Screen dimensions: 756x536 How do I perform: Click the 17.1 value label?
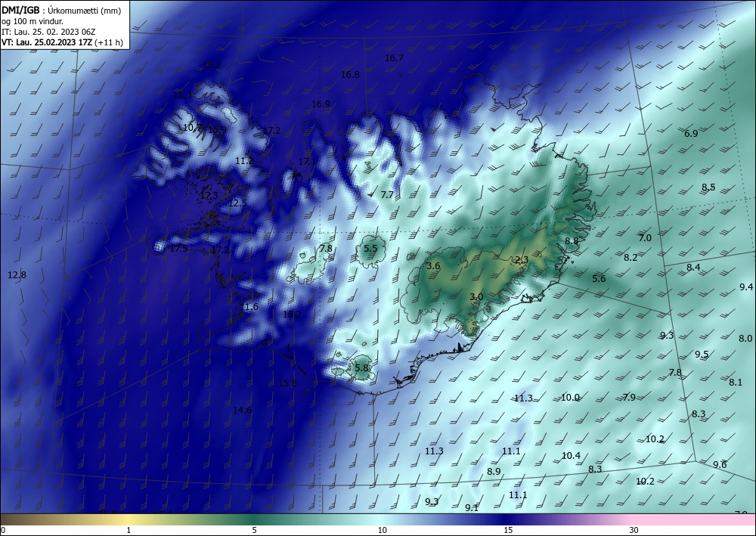pos(307,162)
